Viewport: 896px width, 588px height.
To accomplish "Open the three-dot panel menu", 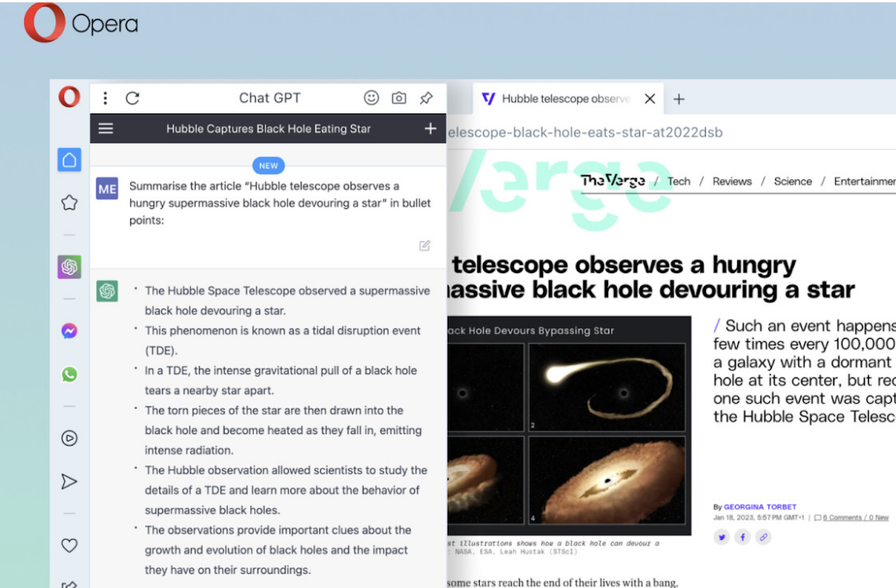I will 105,98.
